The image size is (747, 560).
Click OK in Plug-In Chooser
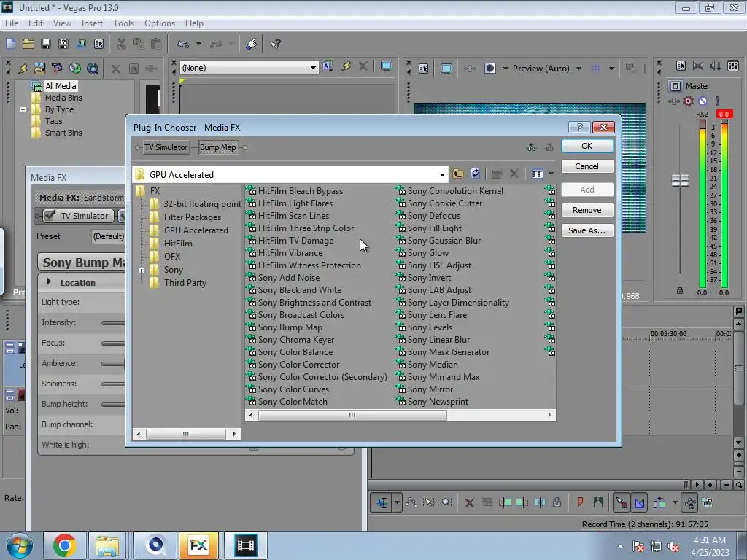point(587,146)
